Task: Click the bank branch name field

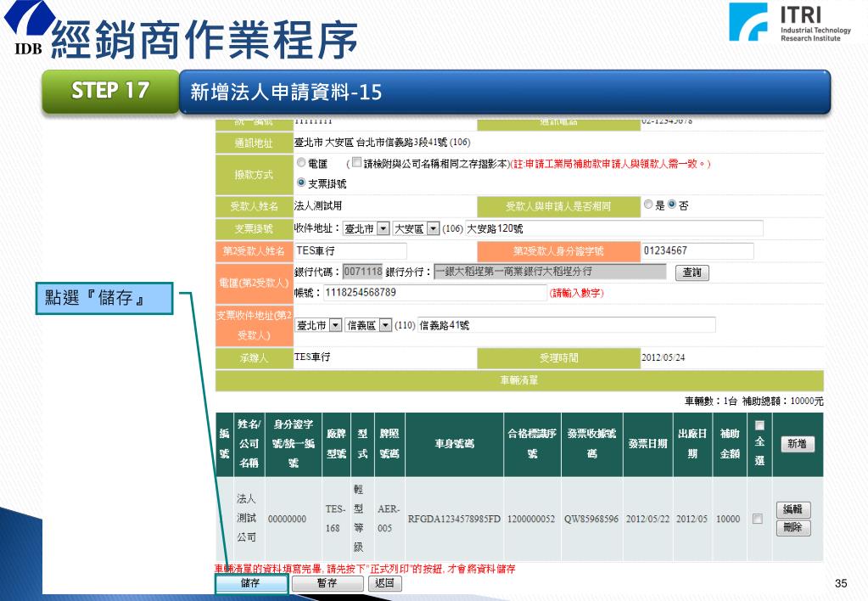Action: pyautogui.click(x=550, y=272)
